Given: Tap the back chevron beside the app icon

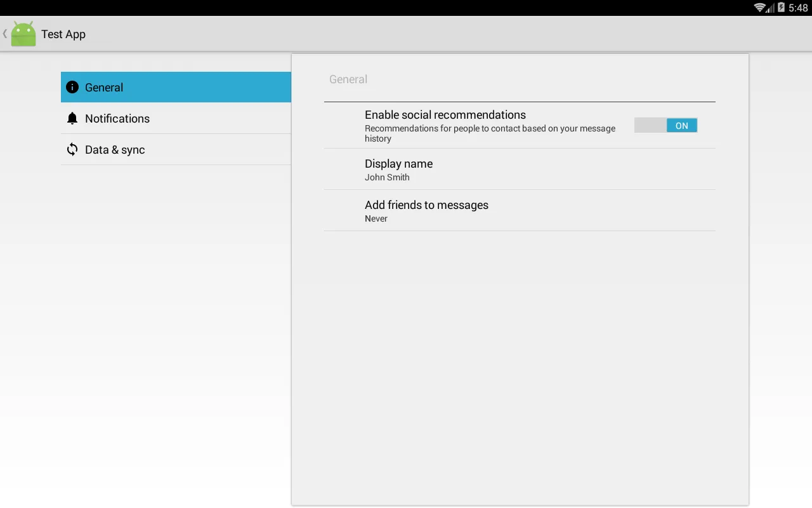Looking at the screenshot, I should 5,34.
